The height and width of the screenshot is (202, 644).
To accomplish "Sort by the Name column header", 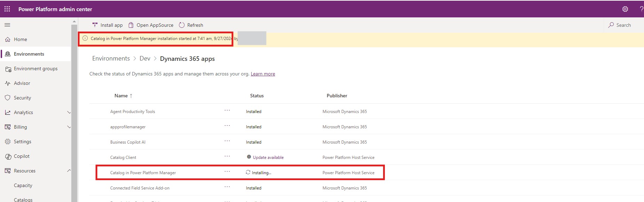I will [x=121, y=96].
